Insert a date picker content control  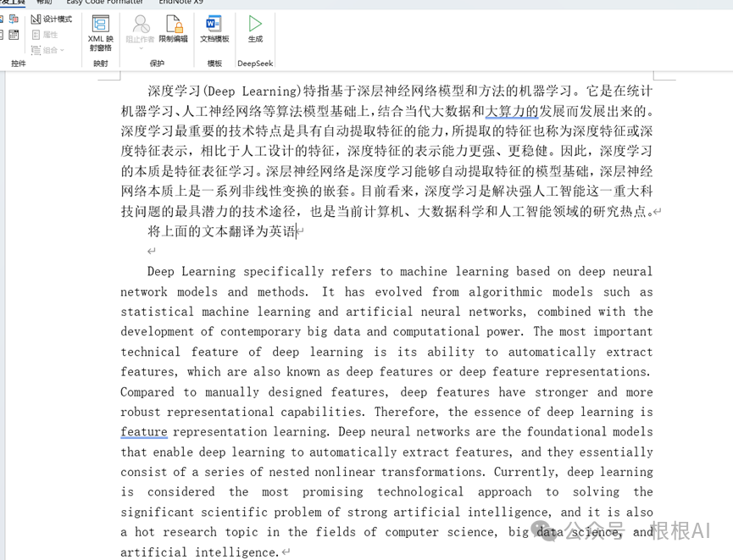pyautogui.click(x=14, y=35)
